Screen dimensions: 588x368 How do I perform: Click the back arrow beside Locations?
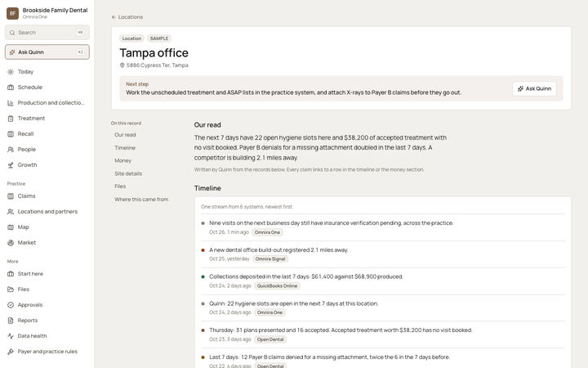point(114,17)
